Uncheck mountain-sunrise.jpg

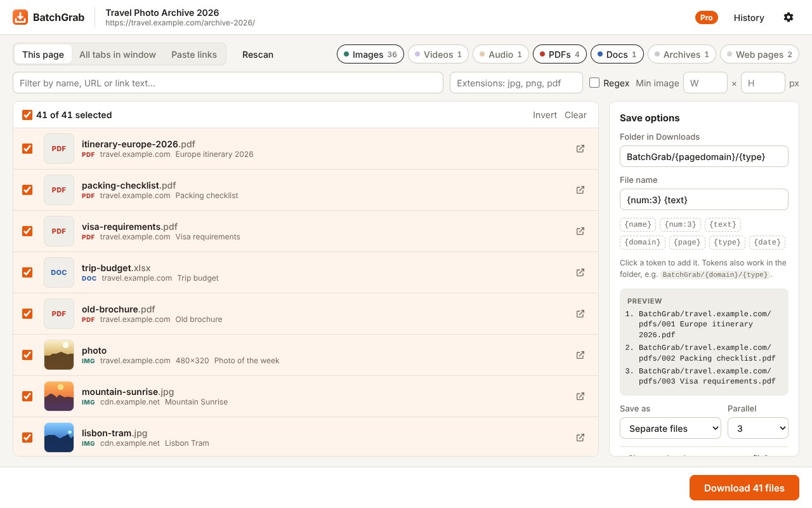(x=27, y=396)
